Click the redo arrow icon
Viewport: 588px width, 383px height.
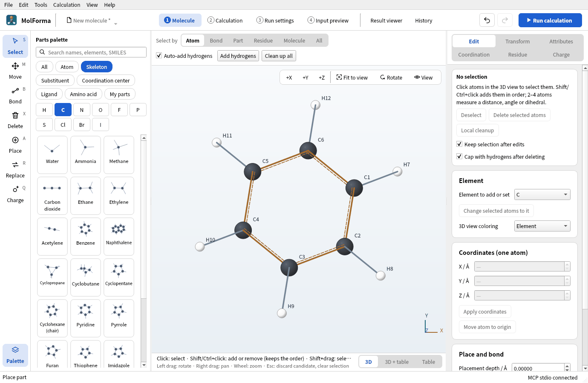(505, 20)
